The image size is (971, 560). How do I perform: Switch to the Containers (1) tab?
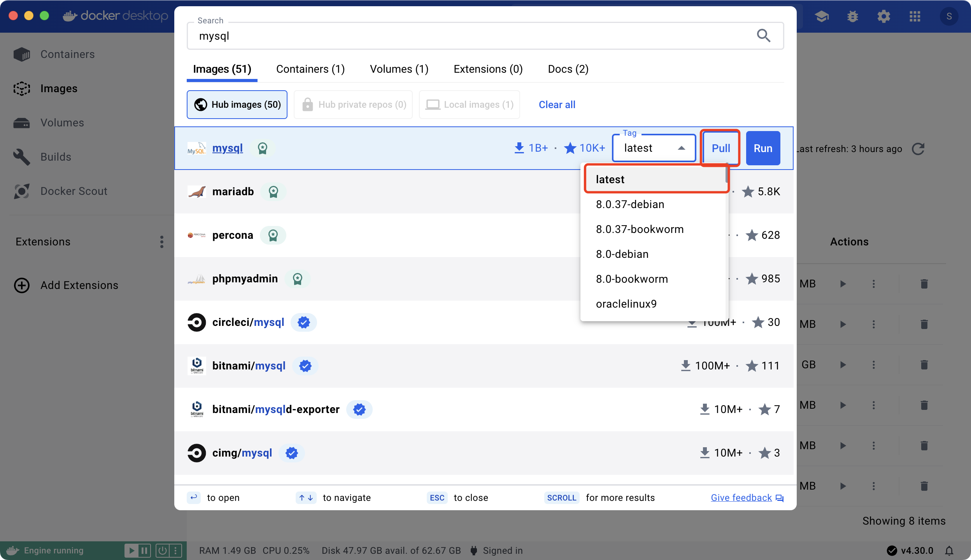(x=310, y=69)
